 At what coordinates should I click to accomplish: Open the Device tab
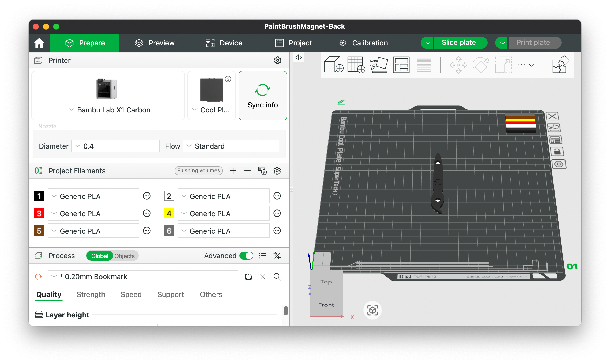point(224,43)
